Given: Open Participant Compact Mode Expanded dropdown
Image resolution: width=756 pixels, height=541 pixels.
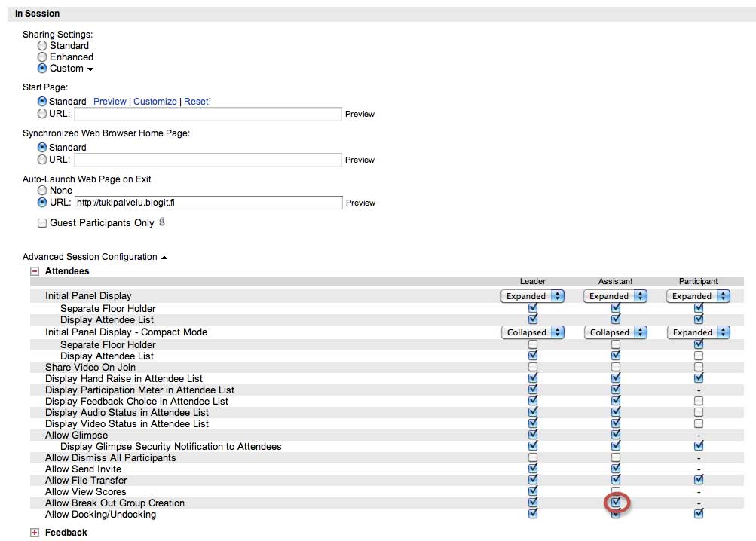Looking at the screenshot, I should (x=698, y=332).
